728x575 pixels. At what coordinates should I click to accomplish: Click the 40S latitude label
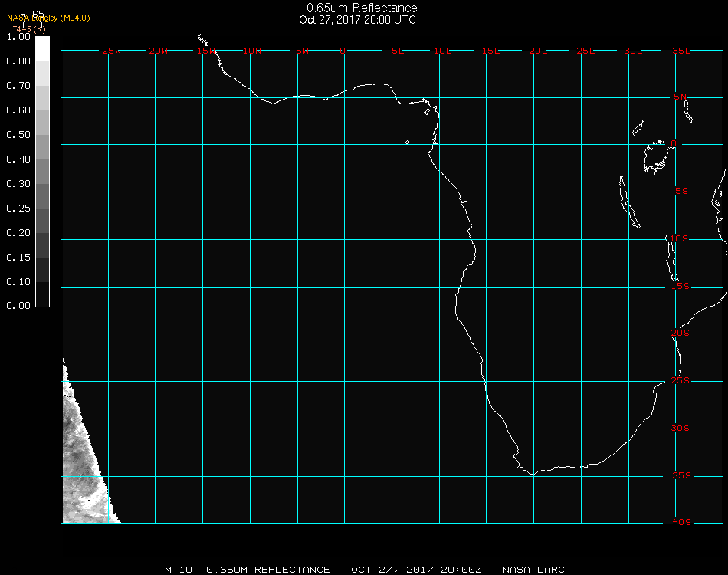point(681,522)
